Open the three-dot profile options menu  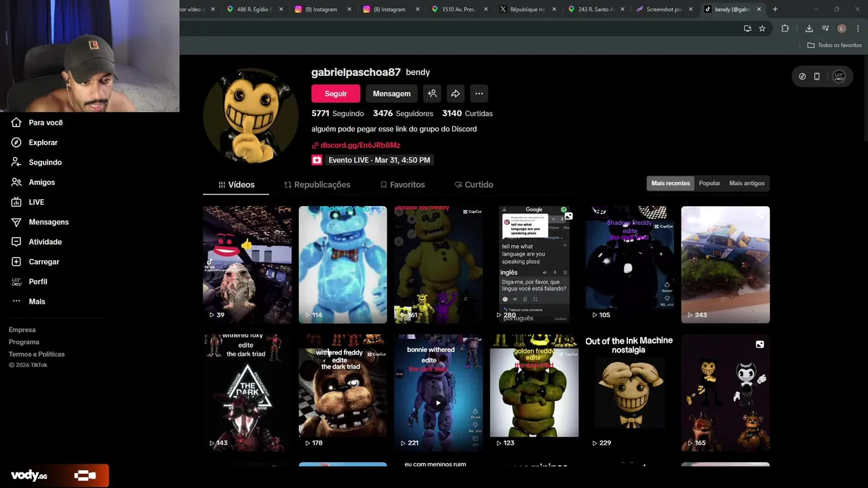point(479,94)
